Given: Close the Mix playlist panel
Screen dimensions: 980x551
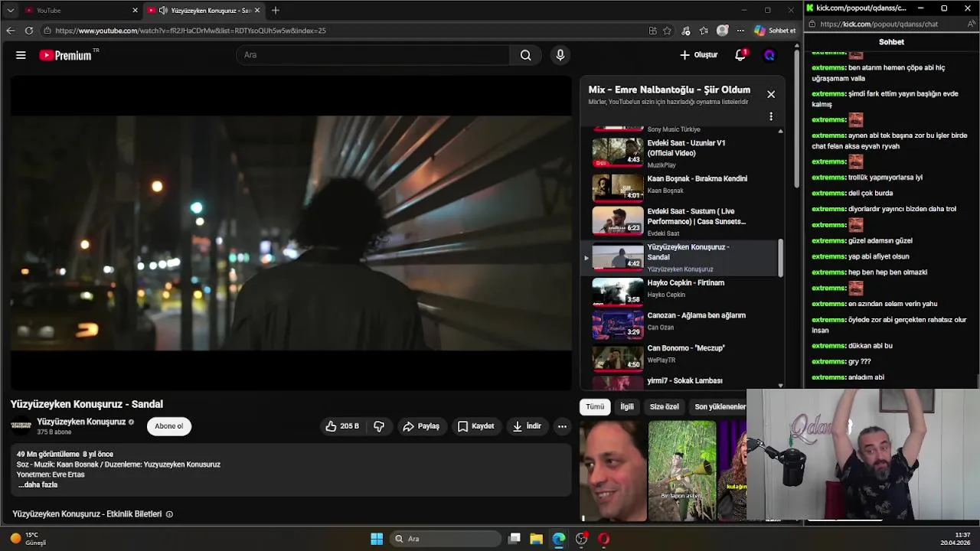Looking at the screenshot, I should (771, 94).
